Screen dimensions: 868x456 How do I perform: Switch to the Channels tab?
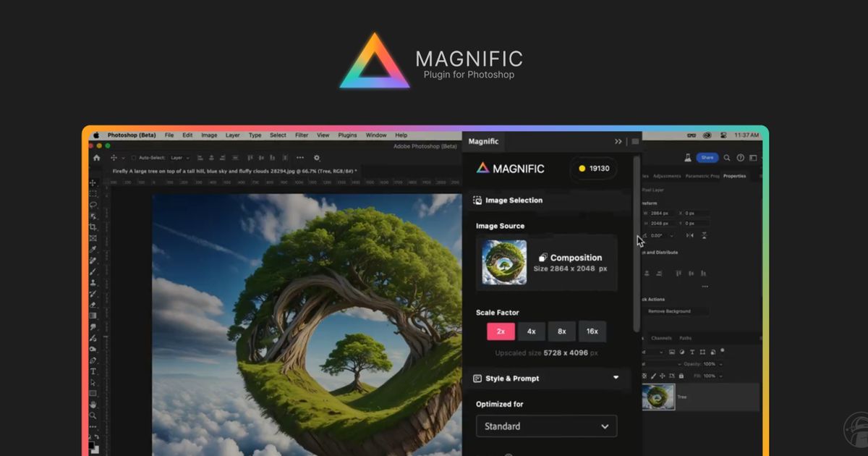click(x=661, y=338)
